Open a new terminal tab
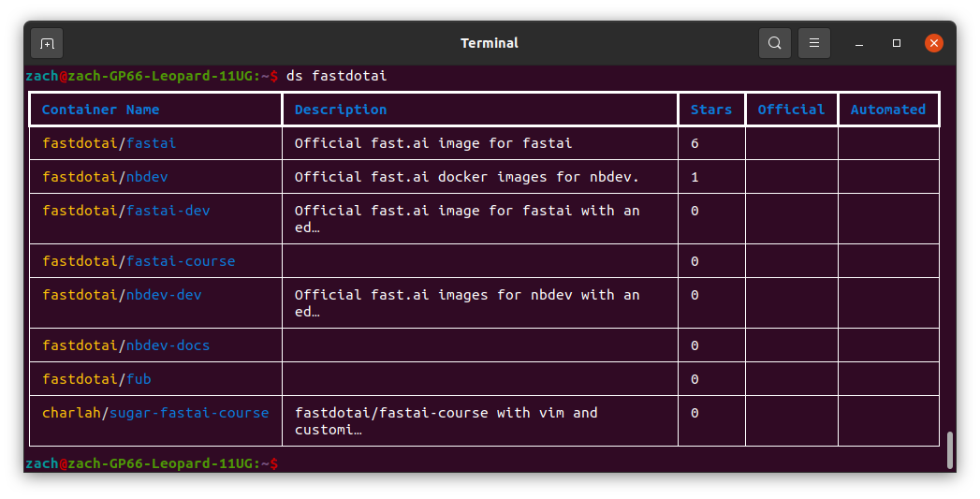 [47, 44]
